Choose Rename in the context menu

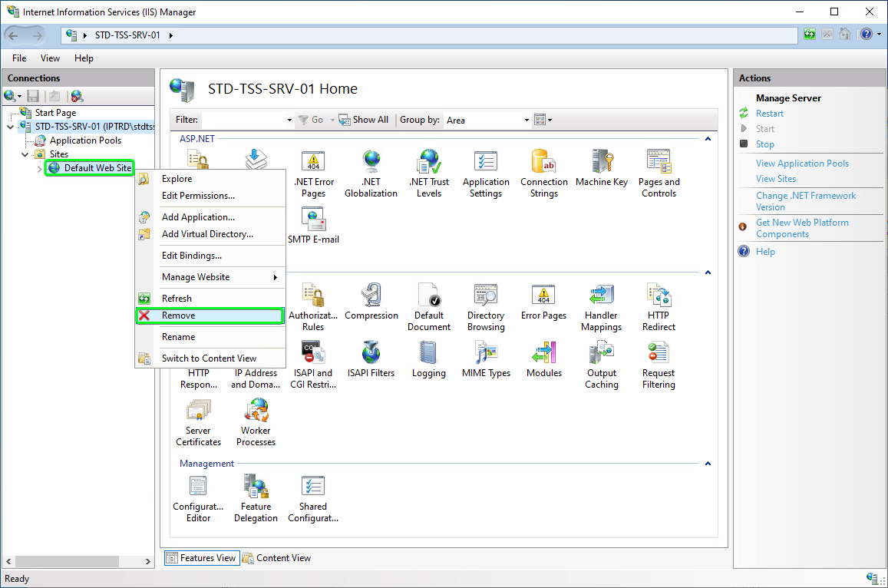(x=210, y=337)
